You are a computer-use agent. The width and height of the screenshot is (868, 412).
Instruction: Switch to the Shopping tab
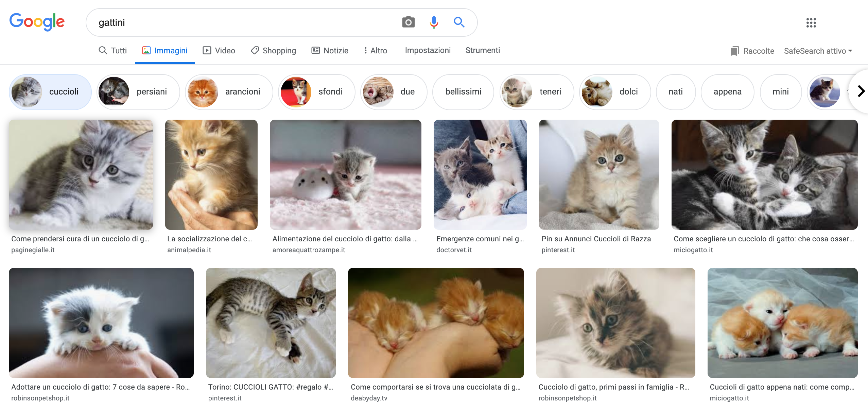(273, 51)
